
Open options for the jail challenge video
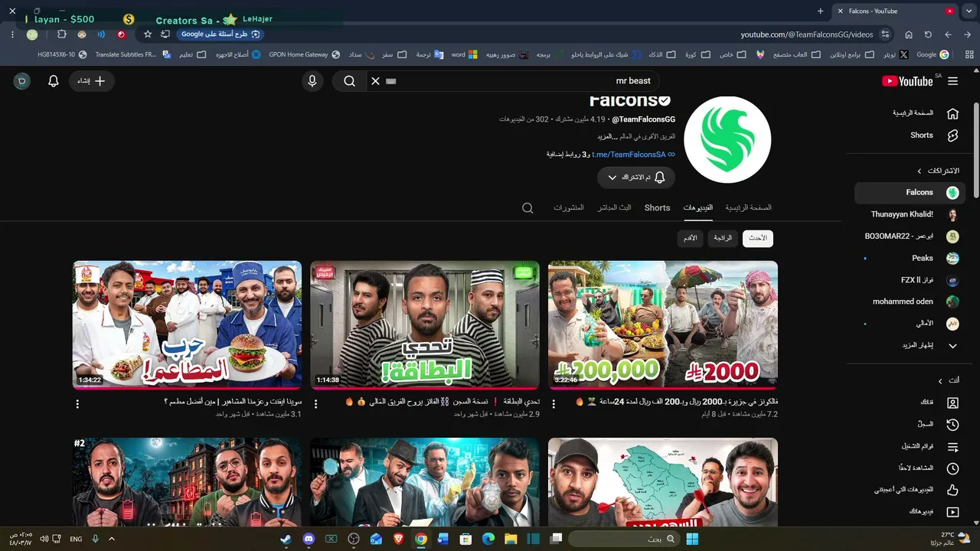[x=315, y=404]
